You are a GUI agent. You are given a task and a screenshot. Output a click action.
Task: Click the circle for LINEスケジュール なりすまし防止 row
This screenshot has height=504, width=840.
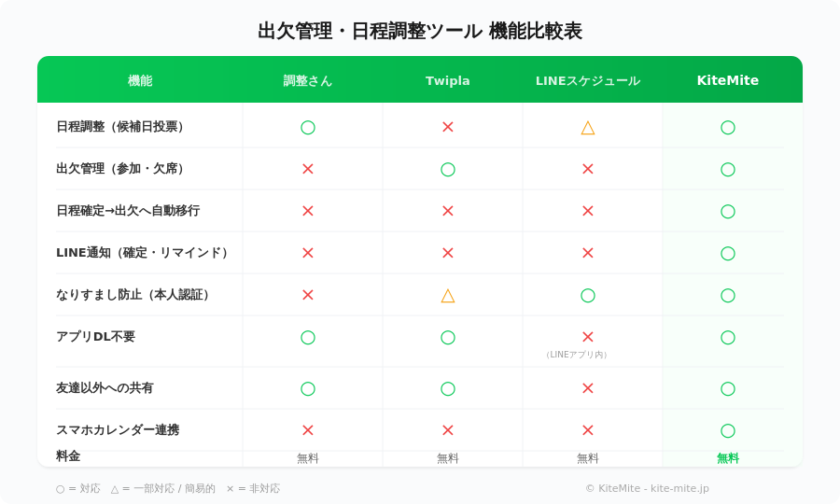(x=588, y=295)
